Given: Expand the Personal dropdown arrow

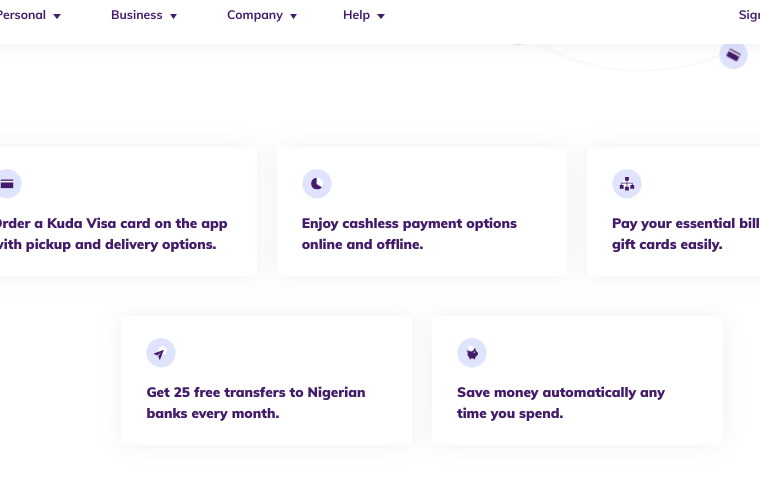Looking at the screenshot, I should [57, 16].
